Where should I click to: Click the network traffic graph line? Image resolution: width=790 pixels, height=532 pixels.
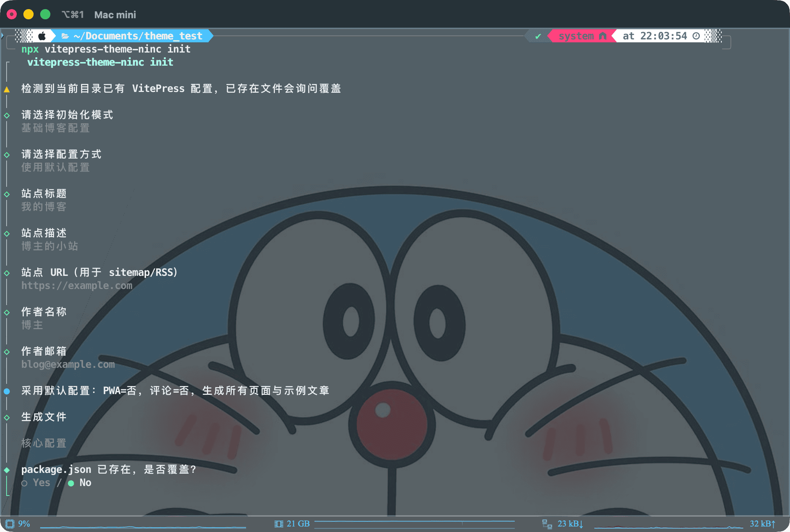(668, 527)
